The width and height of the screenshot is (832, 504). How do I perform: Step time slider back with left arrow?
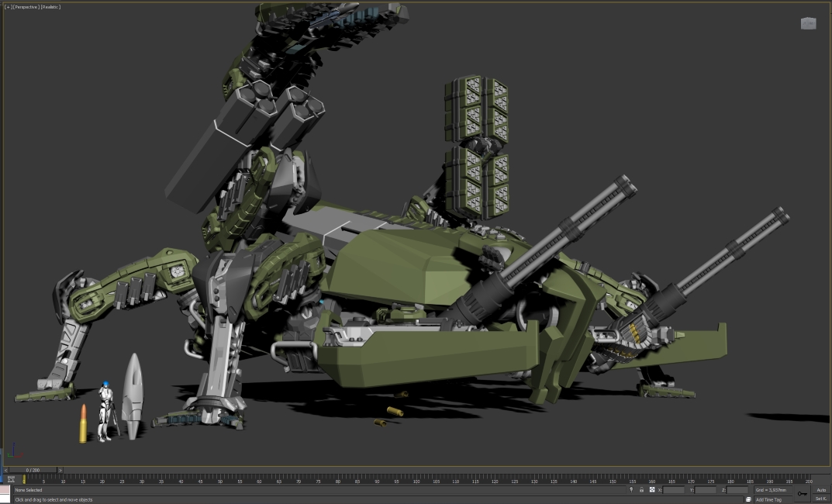tap(6, 470)
